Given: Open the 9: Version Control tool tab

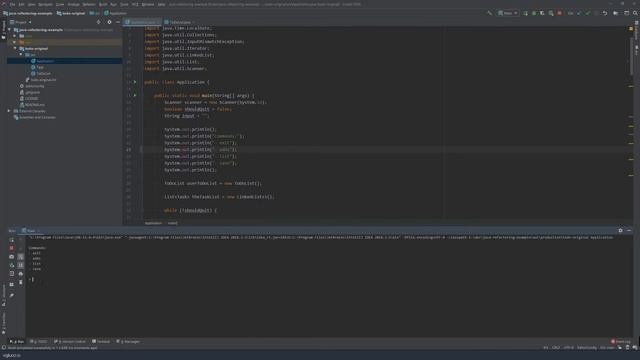Looking at the screenshot, I should coord(70,342).
